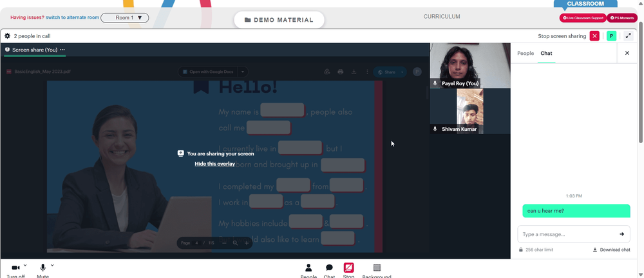Screen dimensions: 644x278
Task: Open call settings gear icon
Action: 7,36
